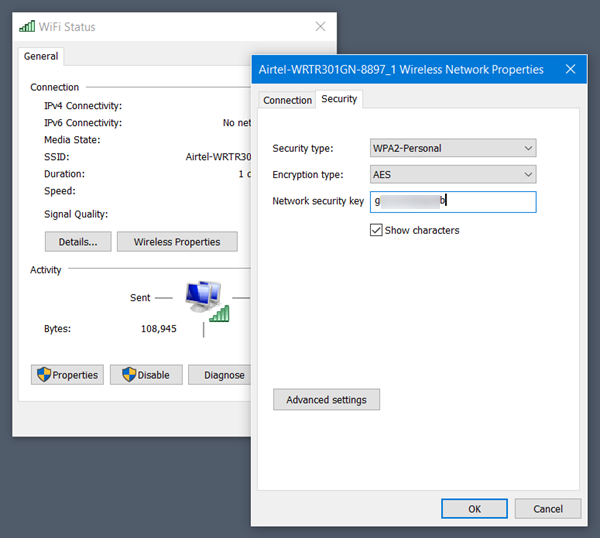Image resolution: width=600 pixels, height=538 pixels.
Task: Click the Wireless Properties button
Action: pos(177,242)
